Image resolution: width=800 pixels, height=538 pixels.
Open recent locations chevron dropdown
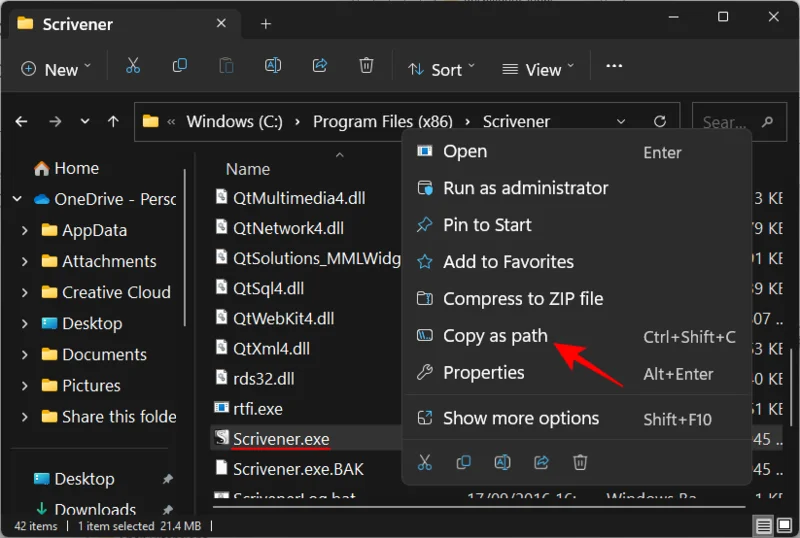[x=85, y=121]
